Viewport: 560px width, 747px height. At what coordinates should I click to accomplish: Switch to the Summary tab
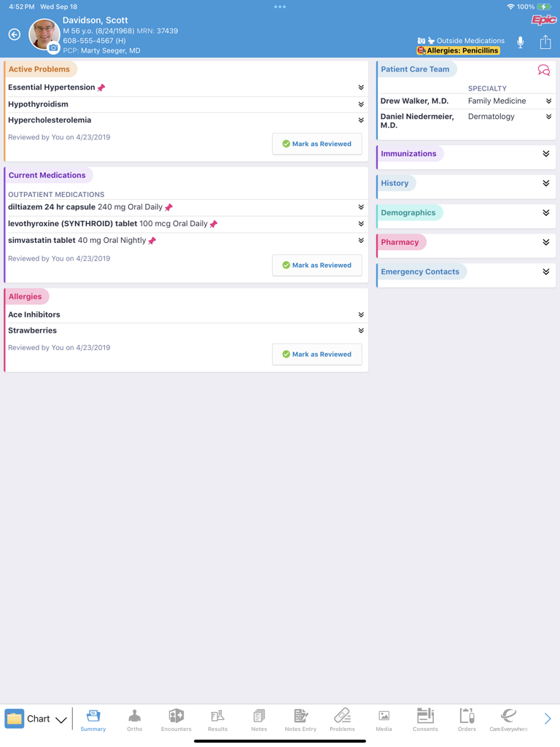click(93, 717)
